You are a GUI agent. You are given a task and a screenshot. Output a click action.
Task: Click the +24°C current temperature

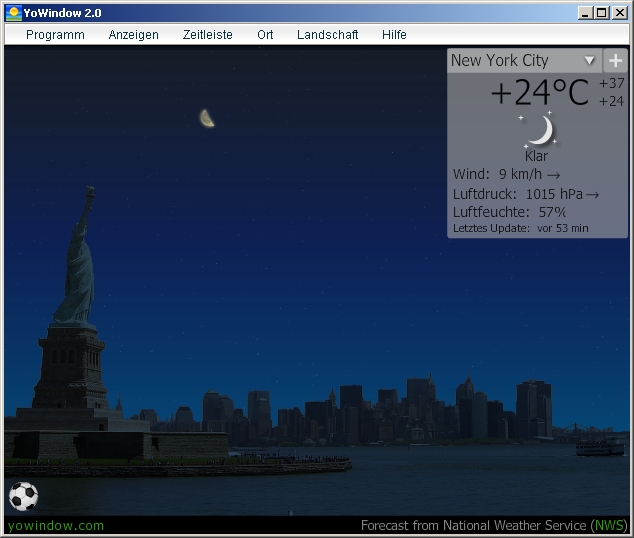(x=540, y=93)
